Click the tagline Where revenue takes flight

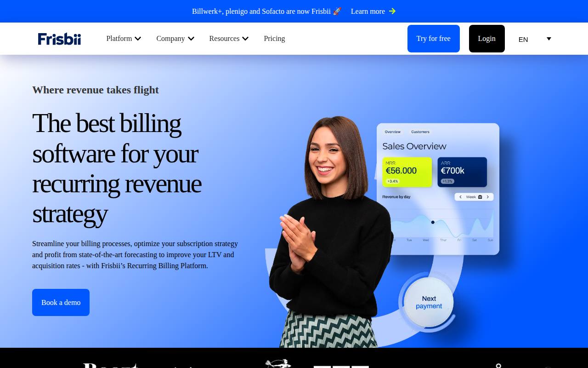(96, 90)
